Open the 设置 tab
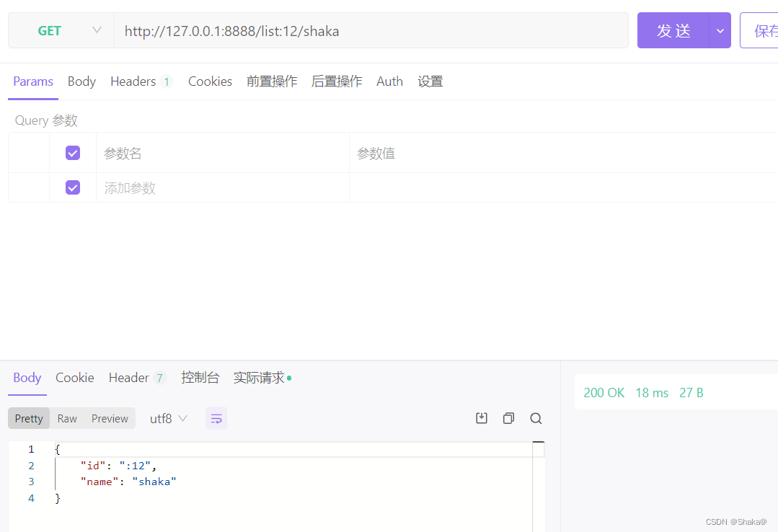Viewport: 778px width, 532px height. click(430, 81)
